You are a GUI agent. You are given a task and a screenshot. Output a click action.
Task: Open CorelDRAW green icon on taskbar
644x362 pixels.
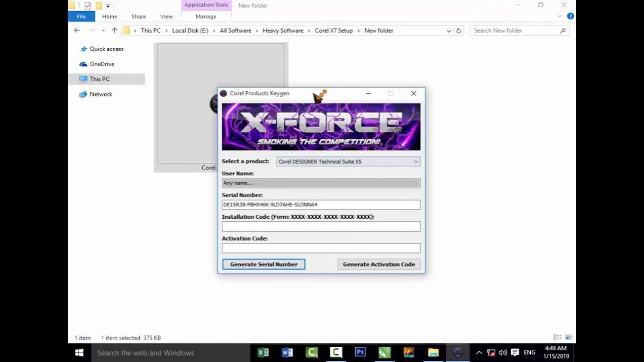click(384, 352)
